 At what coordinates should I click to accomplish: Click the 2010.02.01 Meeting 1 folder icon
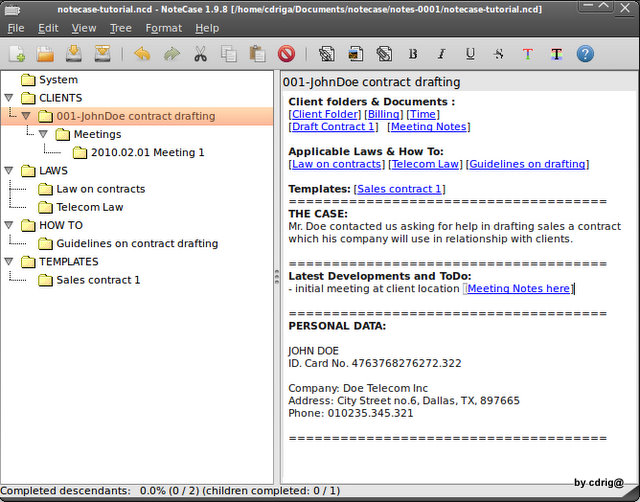pos(80,153)
